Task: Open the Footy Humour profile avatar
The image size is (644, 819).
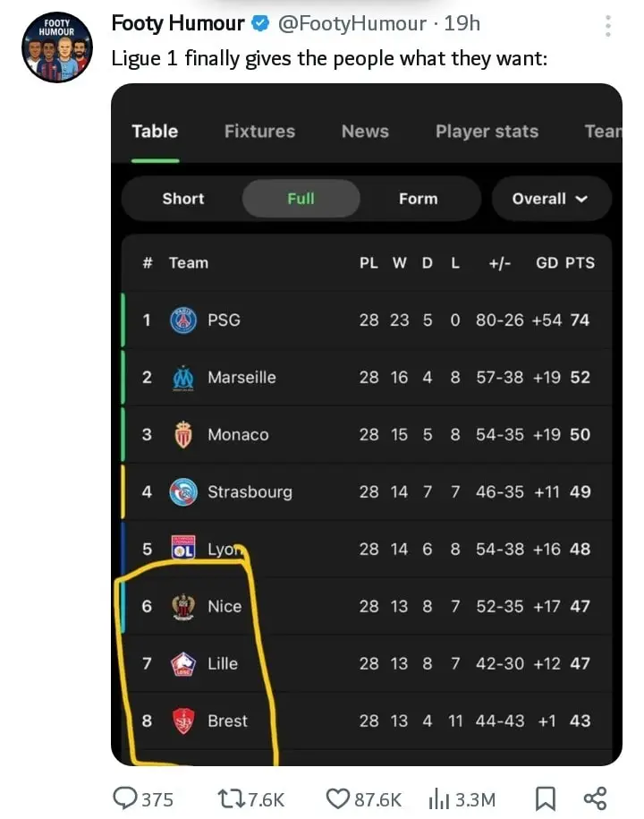Action: [57, 47]
